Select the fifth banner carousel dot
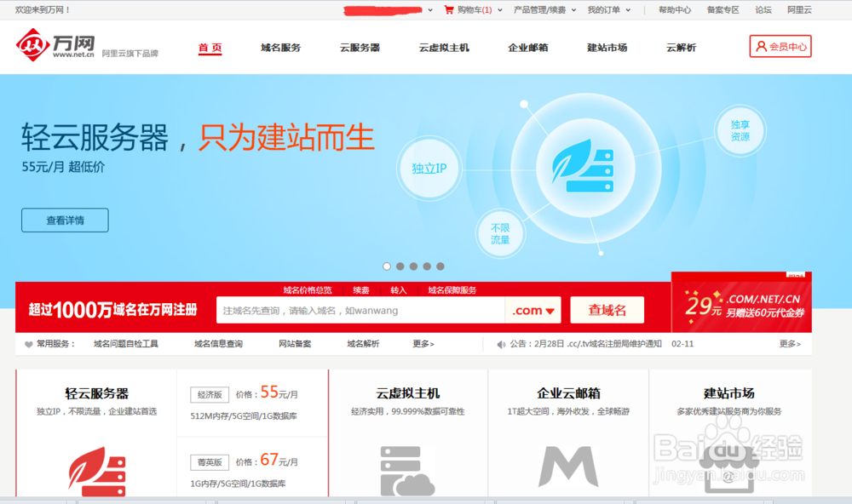 440,266
